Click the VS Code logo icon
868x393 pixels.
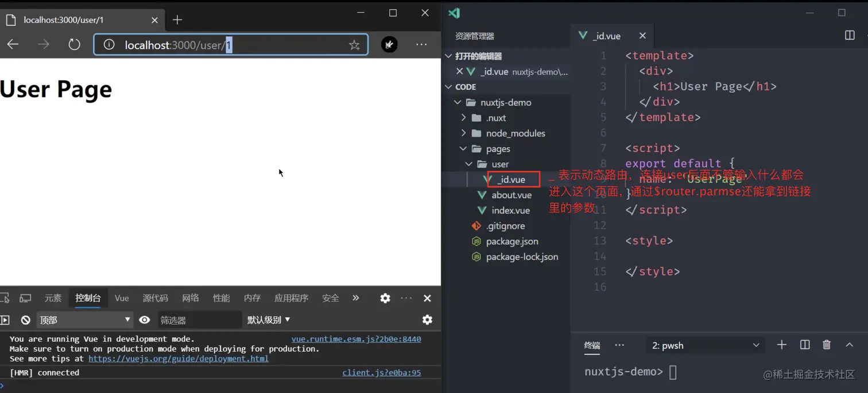(x=454, y=13)
